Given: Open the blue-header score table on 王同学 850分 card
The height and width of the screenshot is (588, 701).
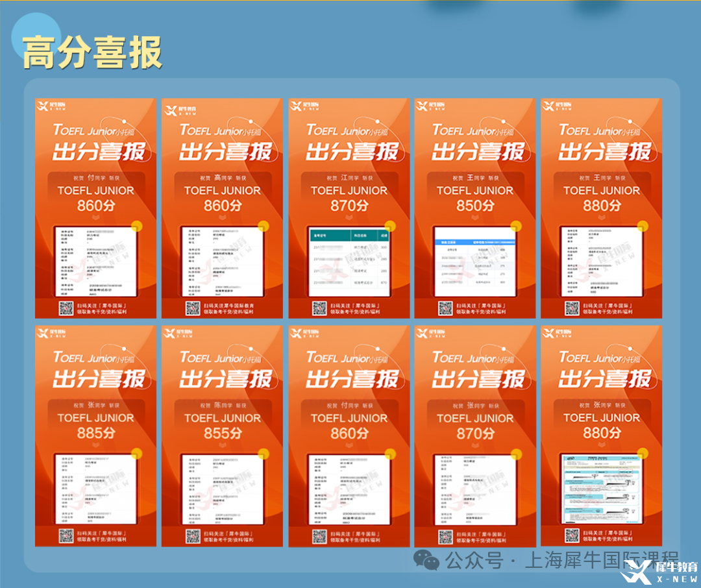Looking at the screenshot, I should pyautogui.click(x=474, y=261).
